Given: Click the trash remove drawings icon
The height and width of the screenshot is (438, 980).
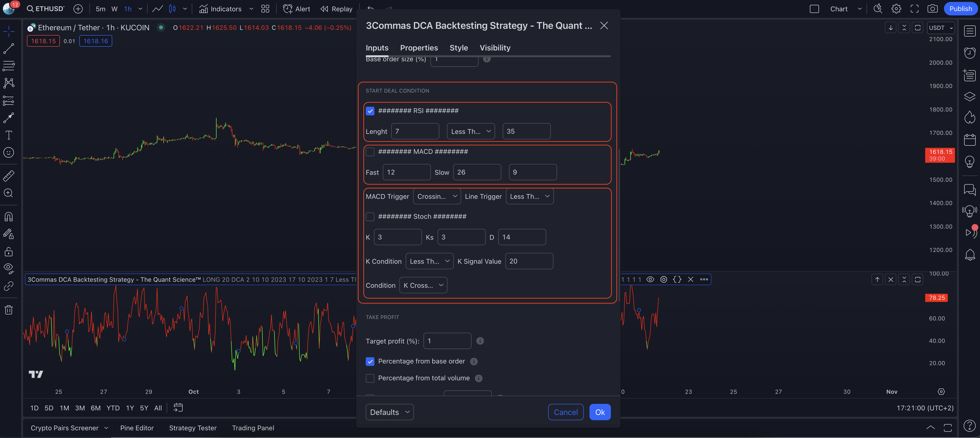Looking at the screenshot, I should click(x=8, y=310).
